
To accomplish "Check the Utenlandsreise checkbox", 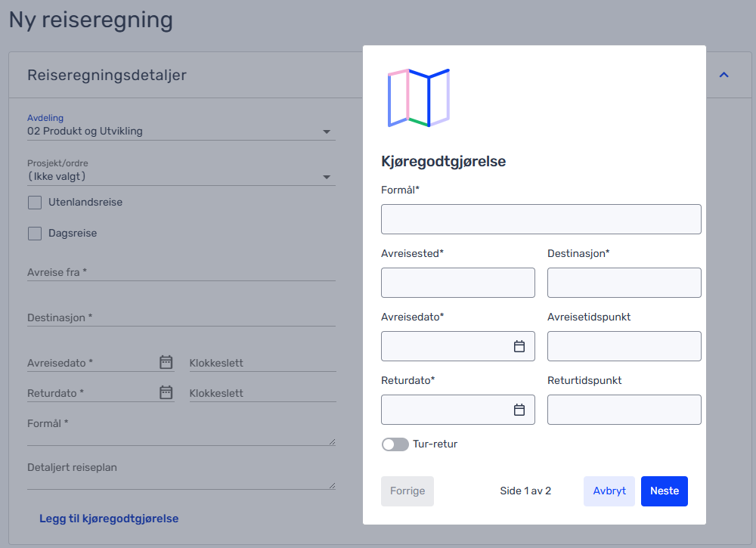I will click(34, 202).
